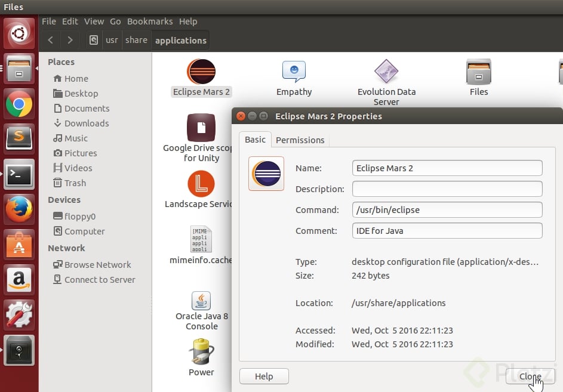Select the Google Drive scope for Unity icon
The height and width of the screenshot is (392, 563).
(x=197, y=138)
